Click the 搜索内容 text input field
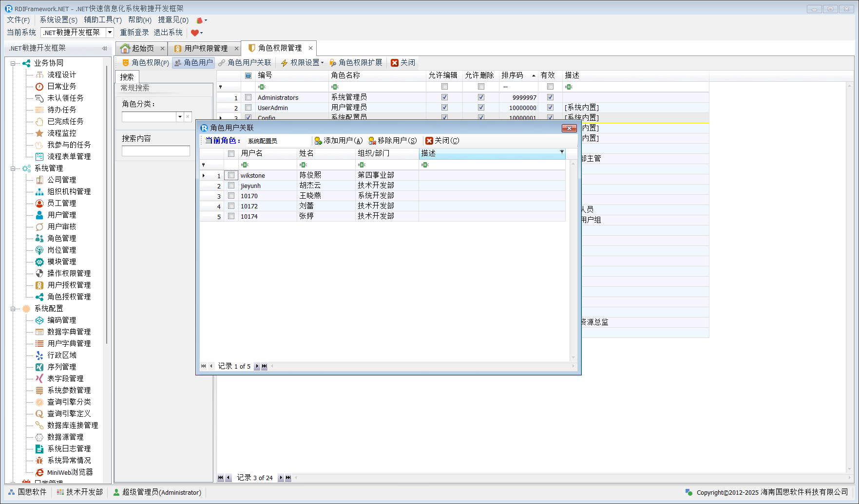 click(156, 151)
